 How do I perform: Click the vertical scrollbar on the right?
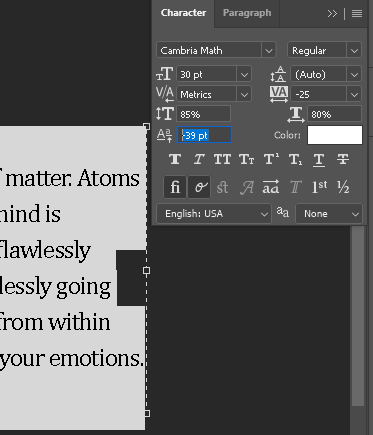click(x=358, y=316)
